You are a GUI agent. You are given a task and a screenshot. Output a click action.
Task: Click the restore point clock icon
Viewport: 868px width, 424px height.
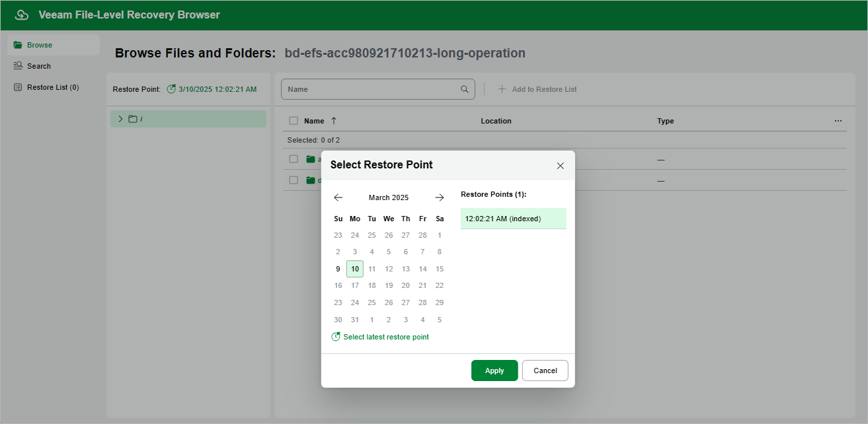point(172,89)
